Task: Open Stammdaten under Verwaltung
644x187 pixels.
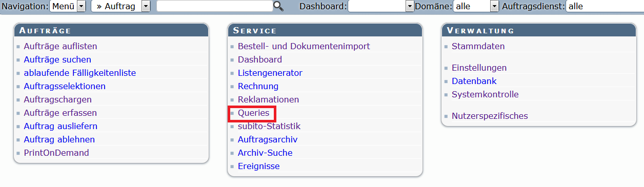Action: [478, 46]
